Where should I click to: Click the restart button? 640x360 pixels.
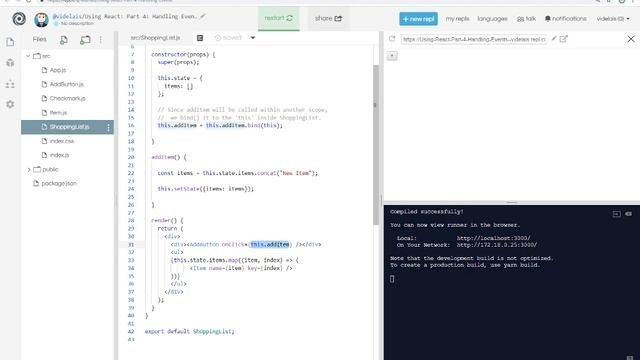279,18
